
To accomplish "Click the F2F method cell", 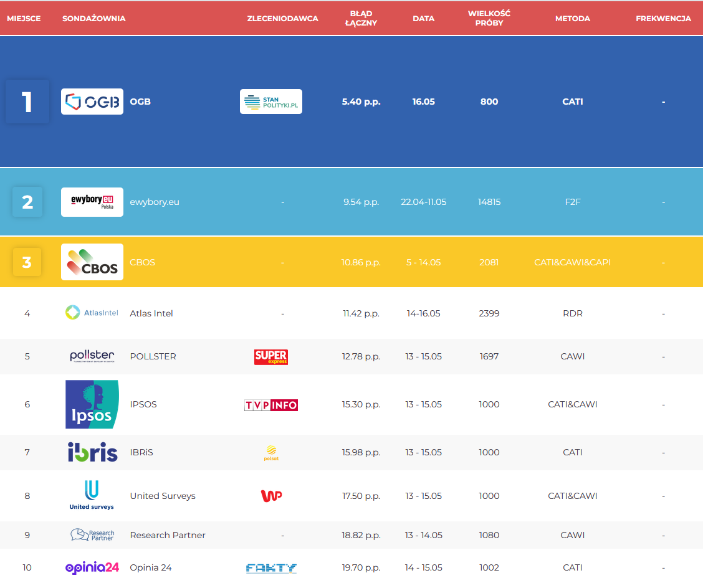I will [x=573, y=202].
